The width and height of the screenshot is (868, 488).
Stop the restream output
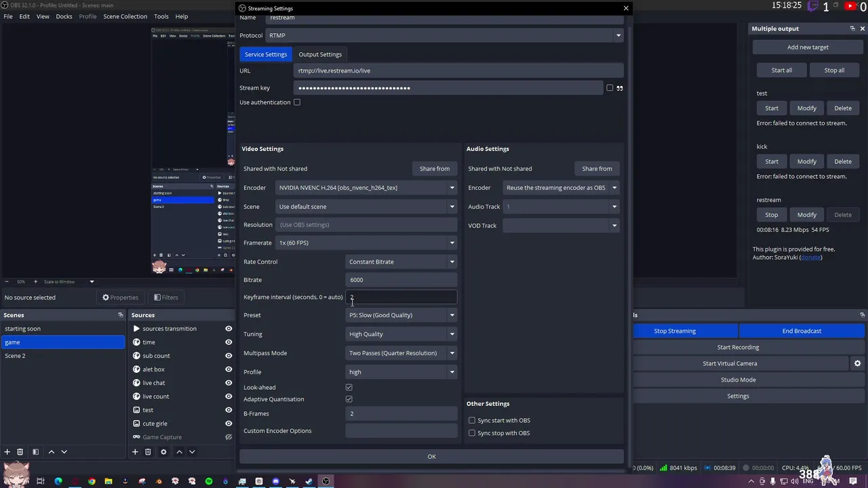pyautogui.click(x=772, y=215)
